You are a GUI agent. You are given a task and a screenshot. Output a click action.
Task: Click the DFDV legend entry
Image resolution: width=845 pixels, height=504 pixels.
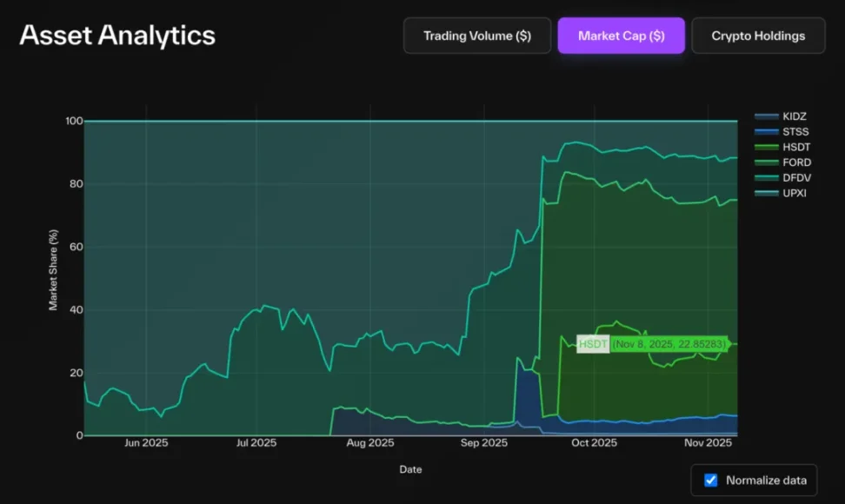[796, 177]
